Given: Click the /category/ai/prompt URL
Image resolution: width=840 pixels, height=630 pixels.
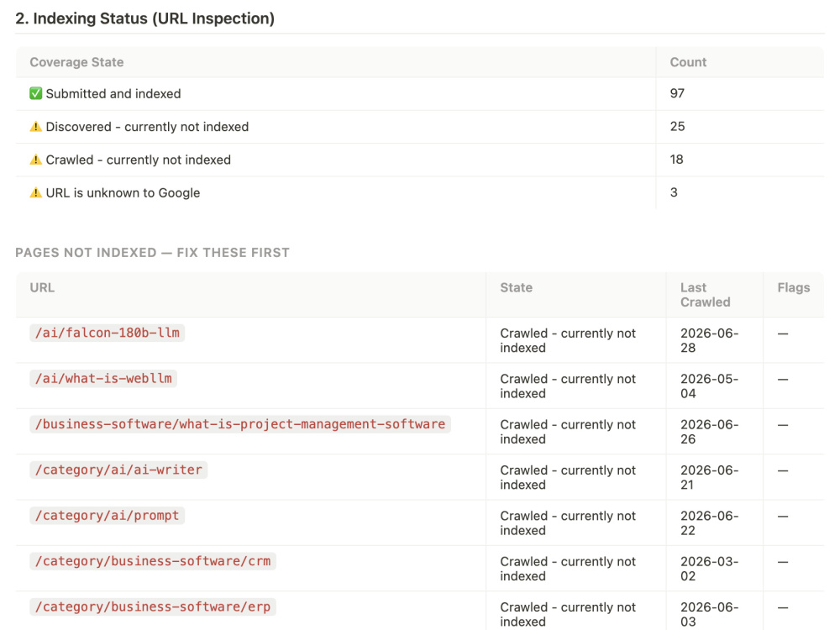Looking at the screenshot, I should [x=108, y=516].
